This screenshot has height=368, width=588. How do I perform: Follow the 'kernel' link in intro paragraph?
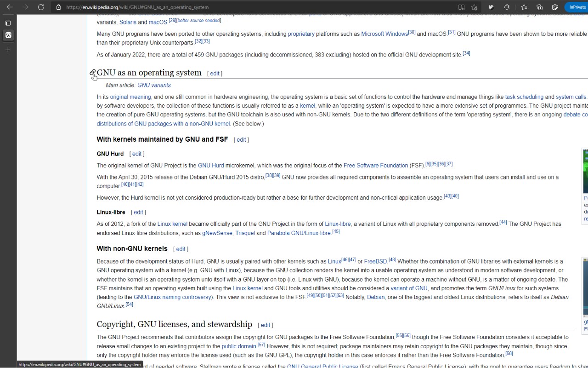point(307,106)
